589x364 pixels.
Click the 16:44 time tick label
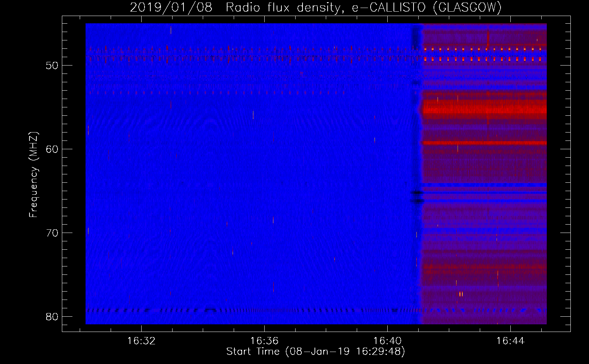tap(510, 341)
